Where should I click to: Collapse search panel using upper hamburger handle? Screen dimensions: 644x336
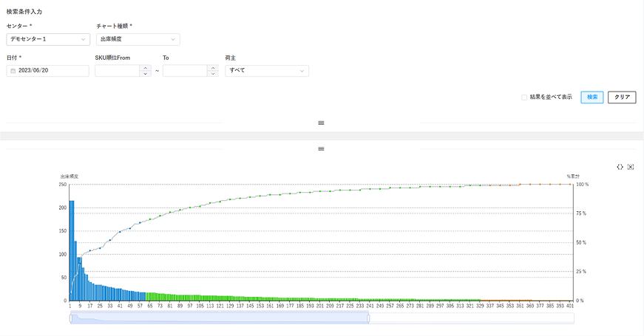pyautogui.click(x=321, y=123)
